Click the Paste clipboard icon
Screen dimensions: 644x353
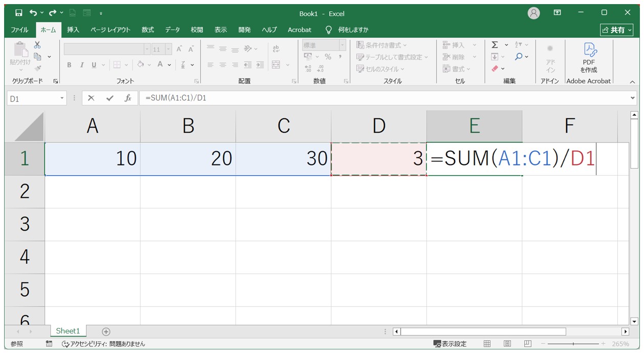(x=20, y=49)
